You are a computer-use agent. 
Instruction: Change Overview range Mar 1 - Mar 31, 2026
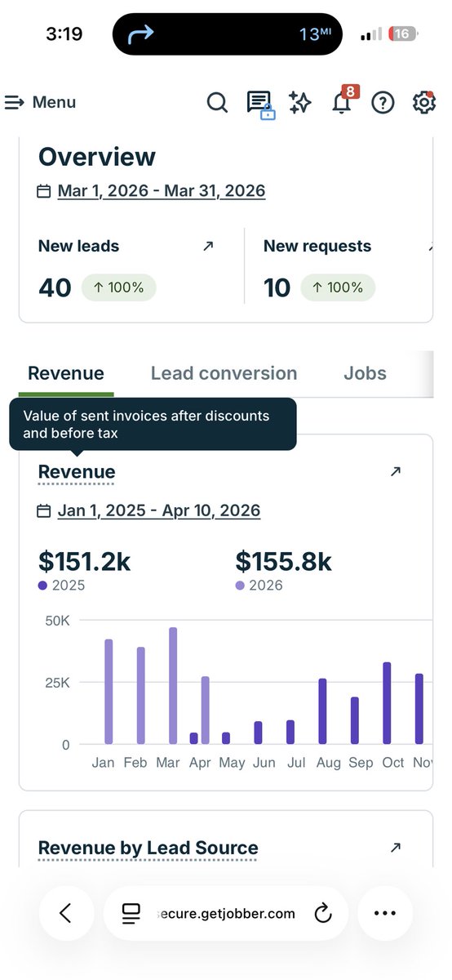162,191
